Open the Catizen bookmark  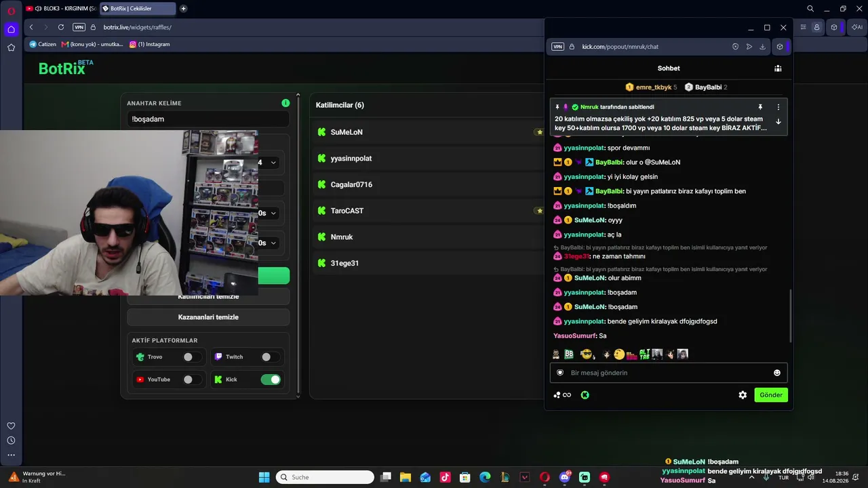pos(43,44)
